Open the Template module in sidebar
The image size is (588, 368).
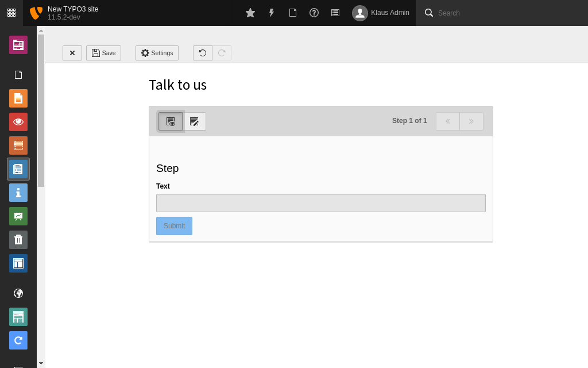[18, 263]
